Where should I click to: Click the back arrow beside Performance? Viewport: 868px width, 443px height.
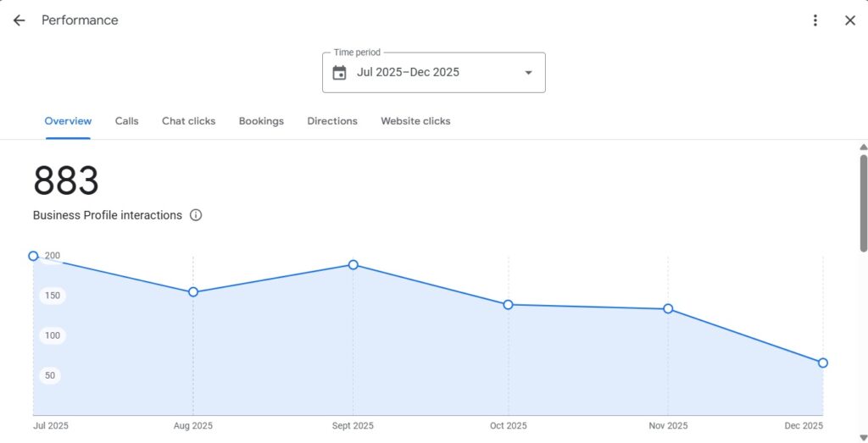[19, 20]
